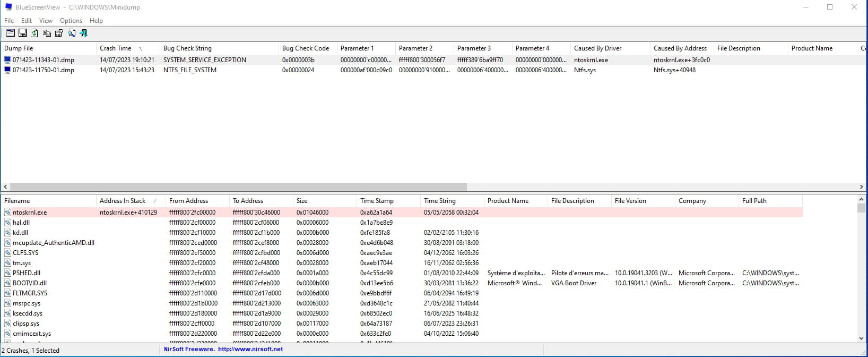Click the BlueScreenView app icon in title bar
This screenshot has width=868, height=357.
(x=8, y=7)
